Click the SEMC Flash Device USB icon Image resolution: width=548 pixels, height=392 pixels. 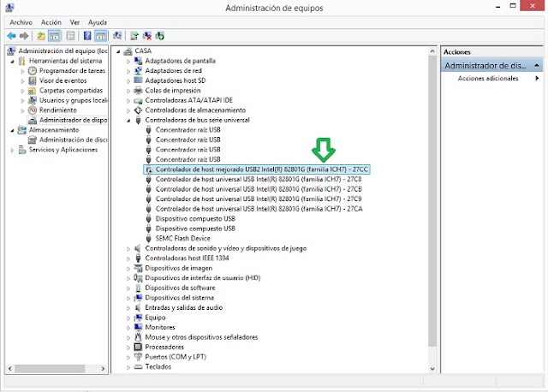click(149, 238)
